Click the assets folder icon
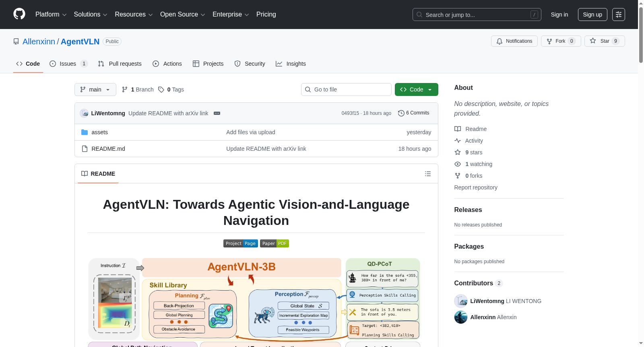This screenshot has height=347, width=644. (x=85, y=132)
